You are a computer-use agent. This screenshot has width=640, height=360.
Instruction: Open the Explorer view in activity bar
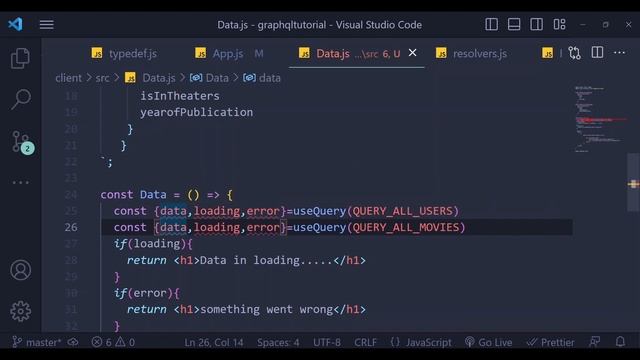[x=20, y=58]
